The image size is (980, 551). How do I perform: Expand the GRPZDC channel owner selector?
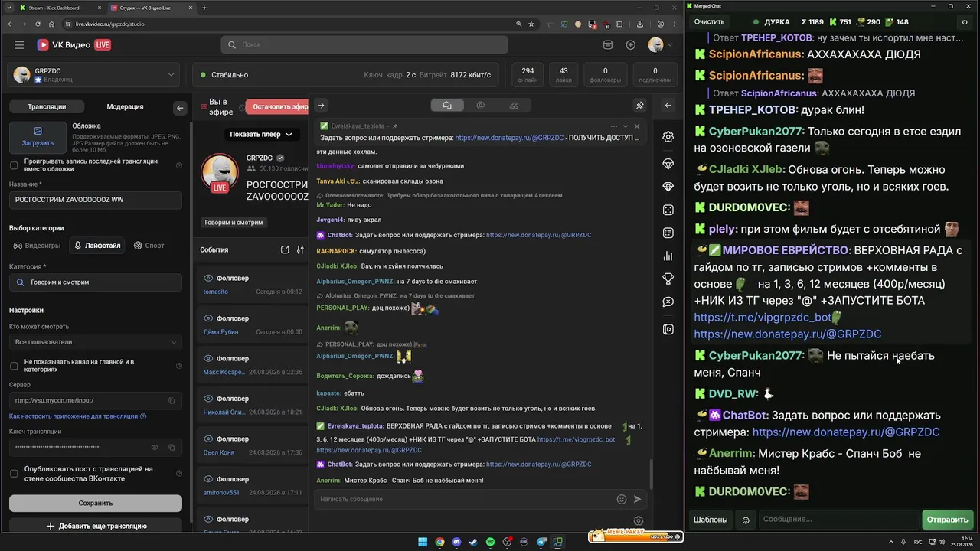click(x=95, y=75)
